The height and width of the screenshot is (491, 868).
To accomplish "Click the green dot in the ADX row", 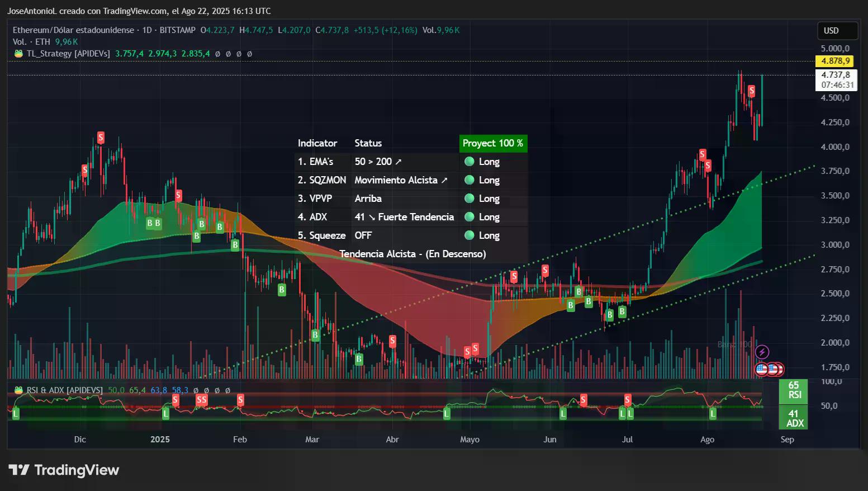I will (469, 217).
